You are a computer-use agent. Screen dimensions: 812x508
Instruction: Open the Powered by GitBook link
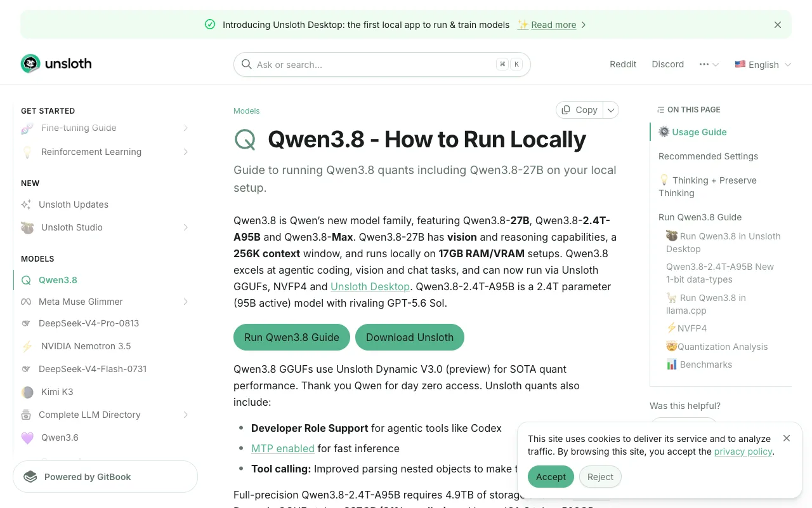coord(105,477)
